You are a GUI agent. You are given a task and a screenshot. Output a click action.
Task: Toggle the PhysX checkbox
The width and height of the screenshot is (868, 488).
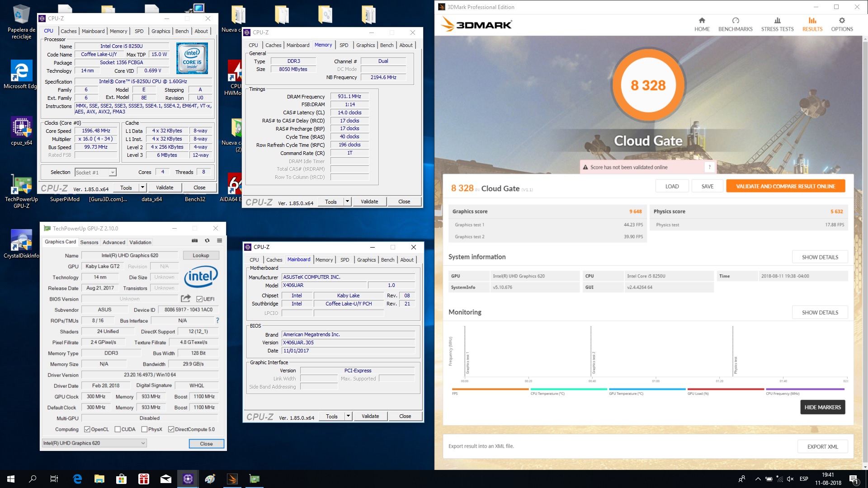pyautogui.click(x=144, y=429)
